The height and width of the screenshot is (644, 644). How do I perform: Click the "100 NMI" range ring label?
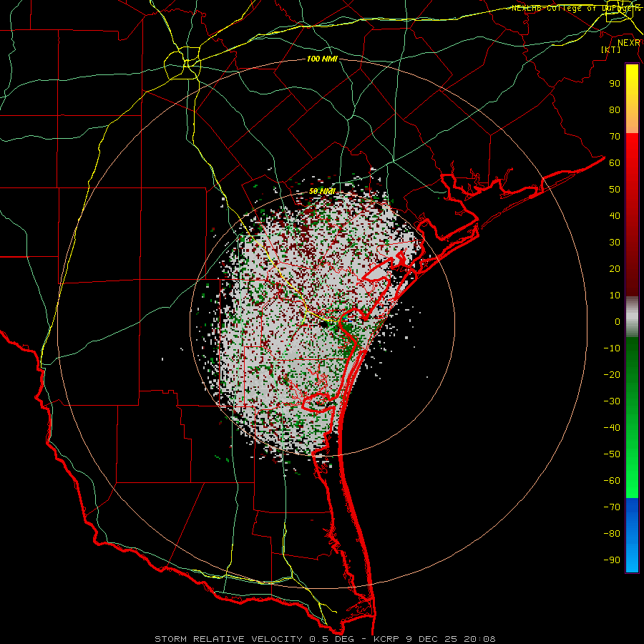pos(322,59)
